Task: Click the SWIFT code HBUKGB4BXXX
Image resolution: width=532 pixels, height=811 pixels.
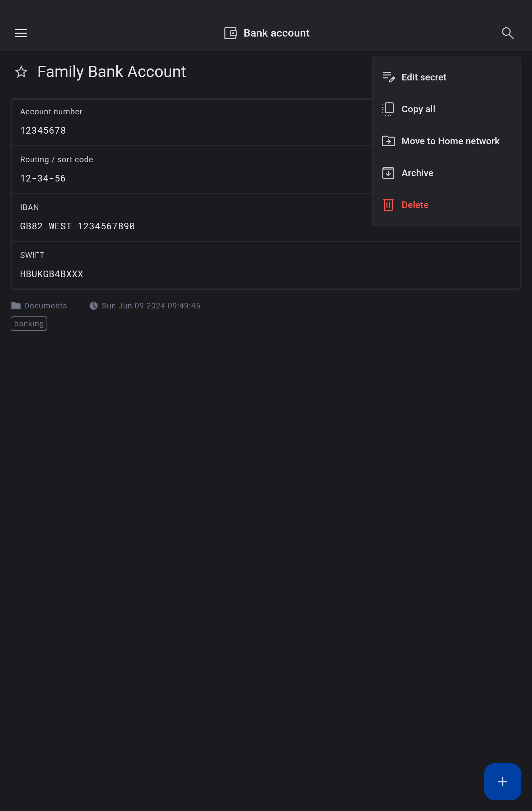Action: pos(52,274)
